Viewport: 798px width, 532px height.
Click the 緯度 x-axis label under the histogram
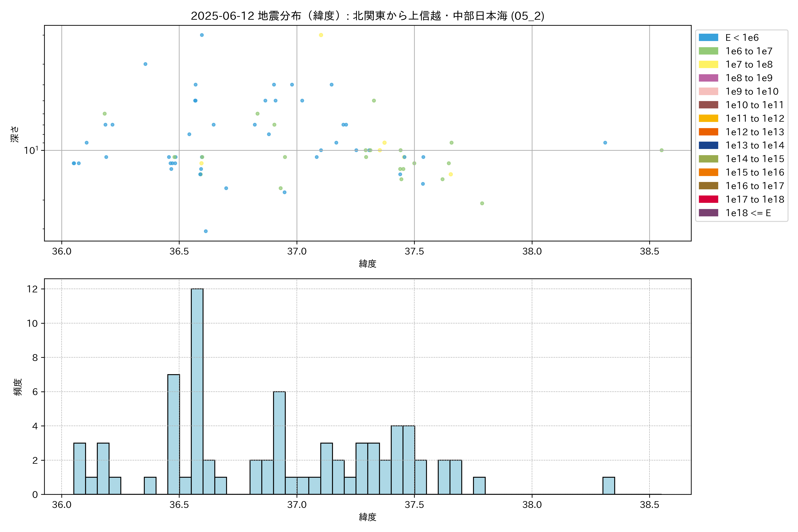[368, 517]
